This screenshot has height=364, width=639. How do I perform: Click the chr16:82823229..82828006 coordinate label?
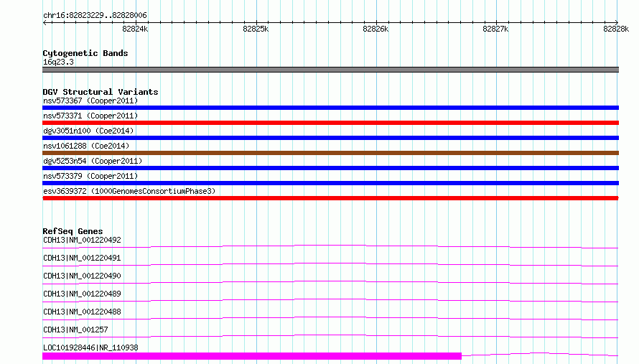95,16
